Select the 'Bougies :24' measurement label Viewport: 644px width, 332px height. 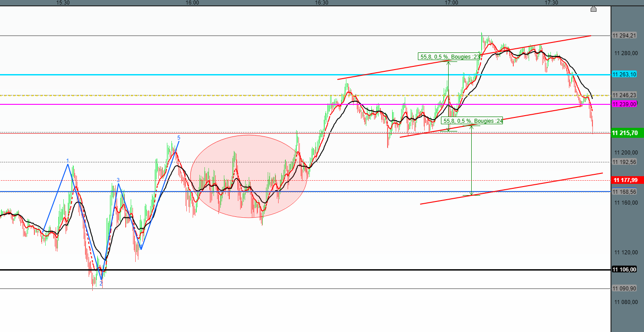click(473, 121)
